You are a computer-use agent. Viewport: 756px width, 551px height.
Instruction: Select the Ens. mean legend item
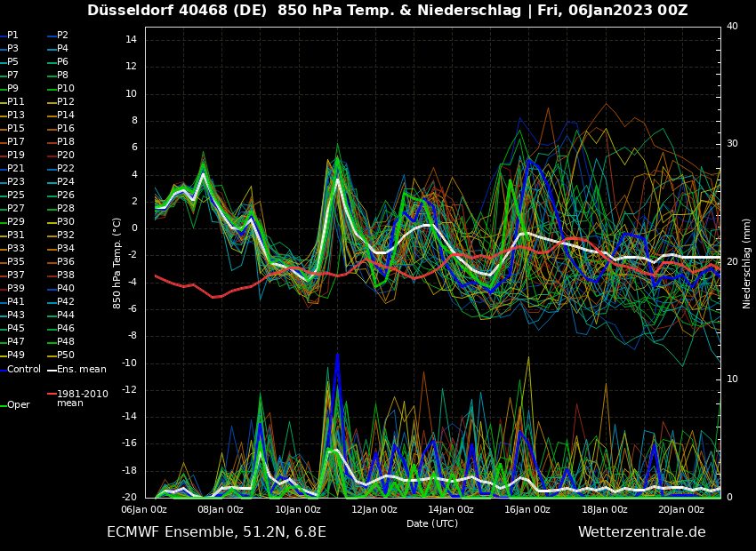[x=81, y=369]
